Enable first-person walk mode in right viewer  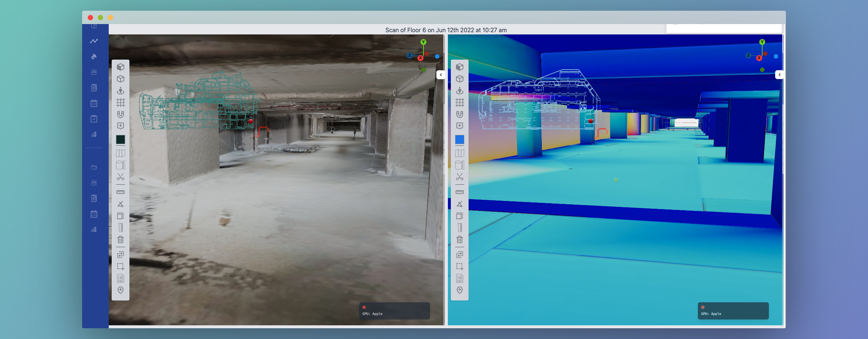point(460,91)
